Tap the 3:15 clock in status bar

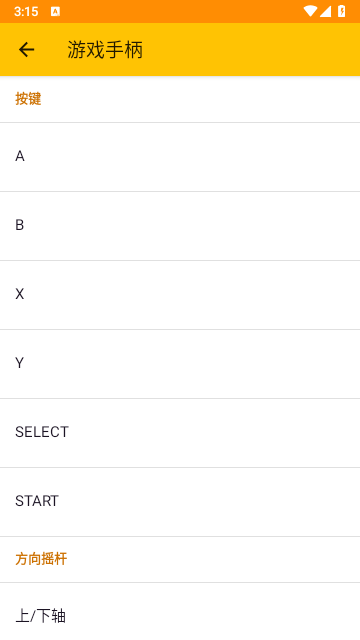coord(26,11)
